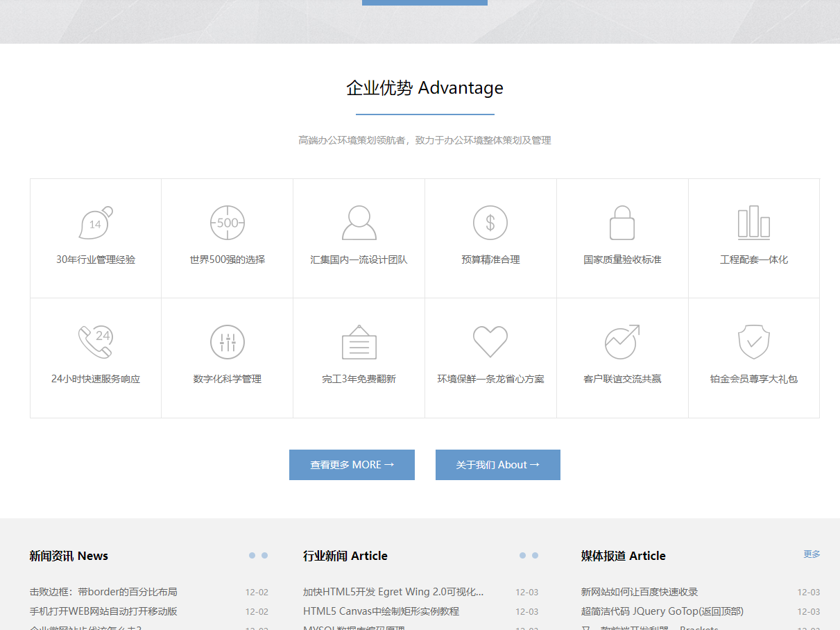Open article 击败边框：带border的百分比布局

pos(103,592)
